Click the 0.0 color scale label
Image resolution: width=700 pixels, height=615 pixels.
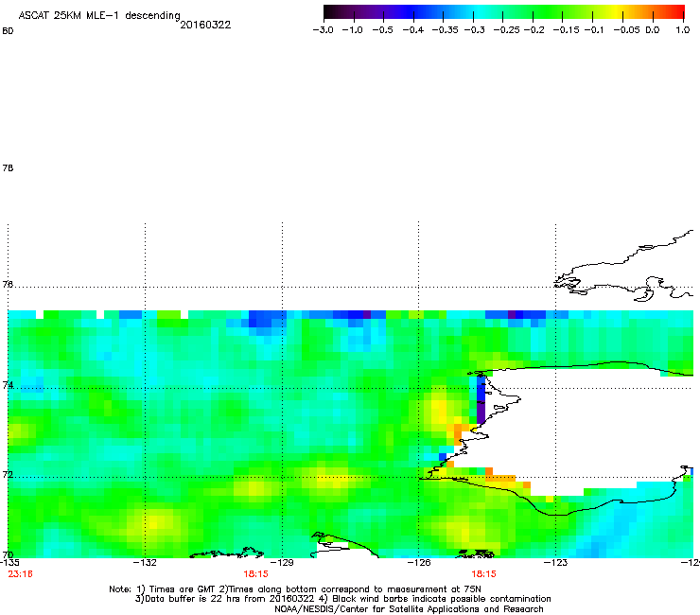(653, 30)
